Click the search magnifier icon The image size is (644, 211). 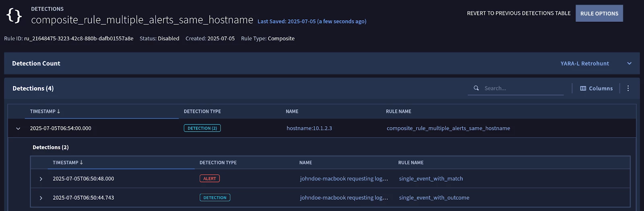point(476,88)
